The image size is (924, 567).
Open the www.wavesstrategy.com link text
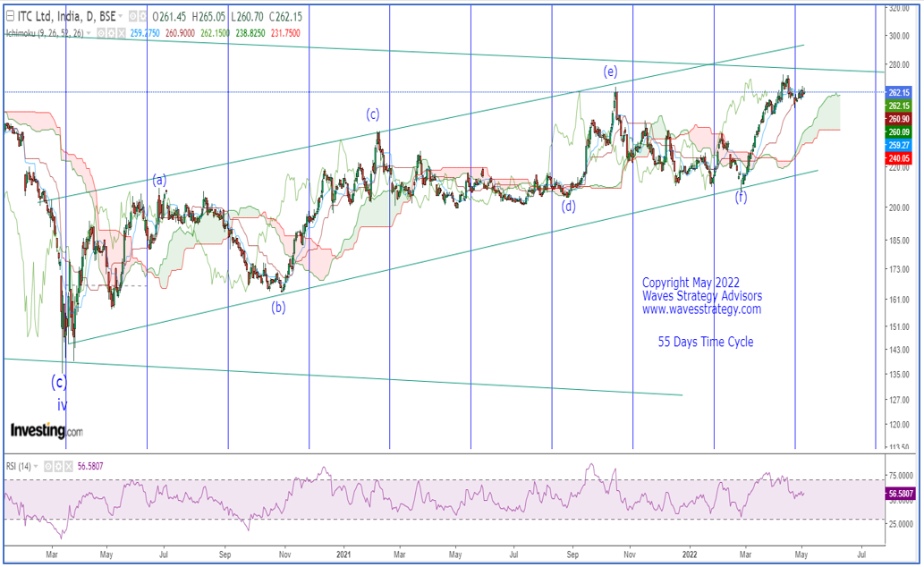[x=701, y=309]
